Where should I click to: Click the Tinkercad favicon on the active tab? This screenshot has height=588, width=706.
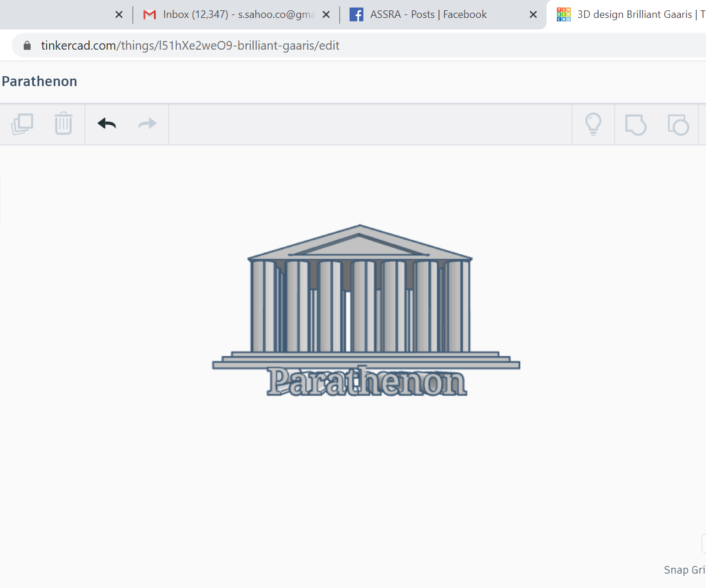coord(563,14)
